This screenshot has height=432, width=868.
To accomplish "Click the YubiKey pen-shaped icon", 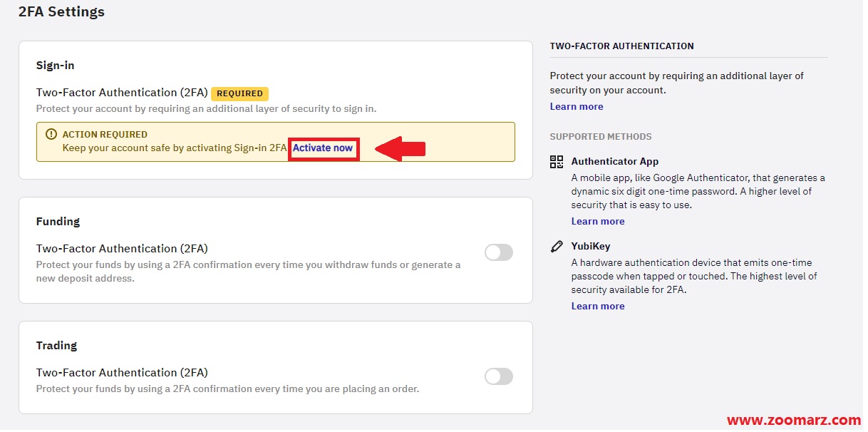I will [x=557, y=247].
